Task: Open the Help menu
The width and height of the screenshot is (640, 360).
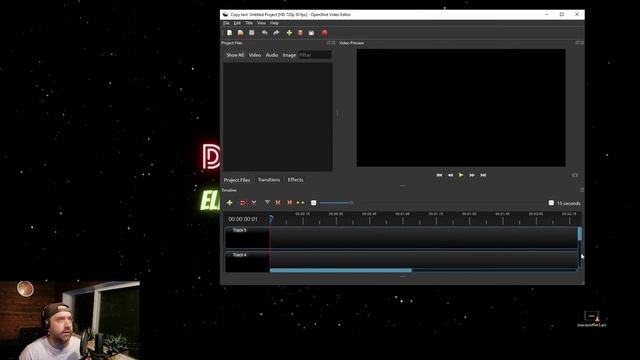Action: coord(274,23)
